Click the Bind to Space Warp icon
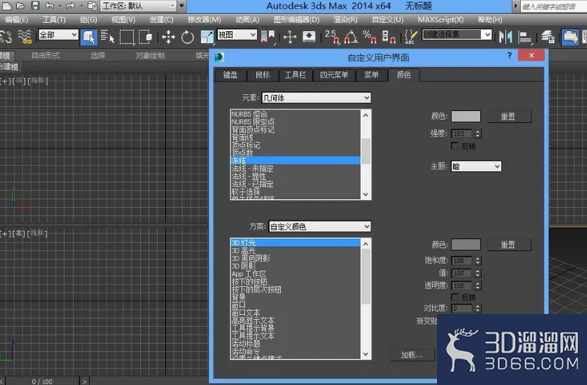This screenshot has height=385, width=587. click(25, 37)
